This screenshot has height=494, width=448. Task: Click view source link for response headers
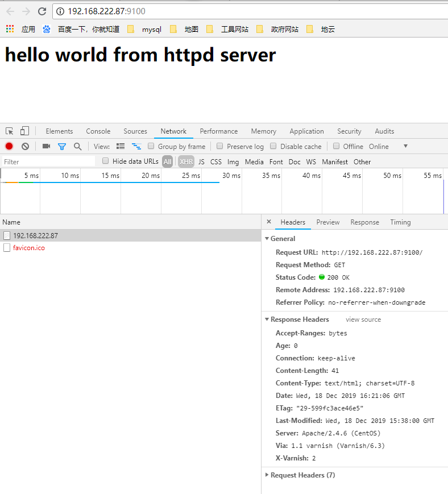363,319
